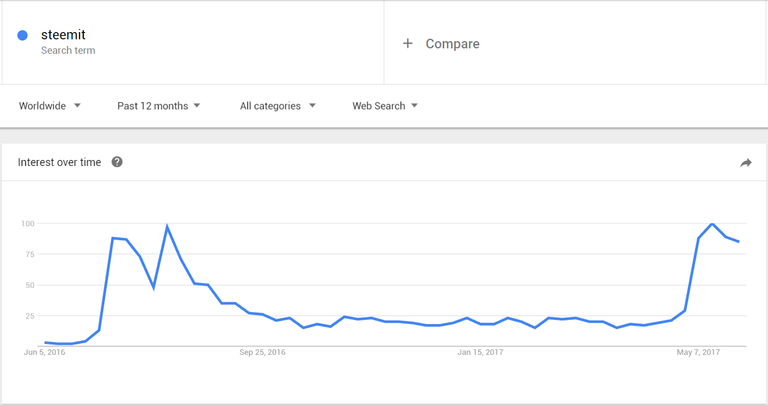Click the May 7, 2017 axis label
Screen dimensions: 768x405
[698, 352]
